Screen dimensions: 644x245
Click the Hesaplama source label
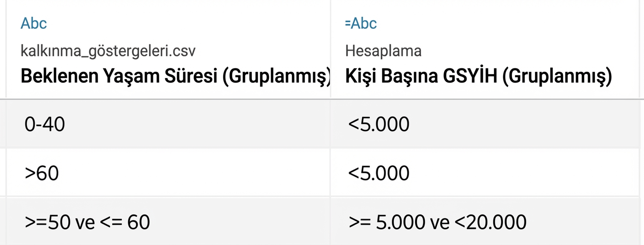coord(383,51)
